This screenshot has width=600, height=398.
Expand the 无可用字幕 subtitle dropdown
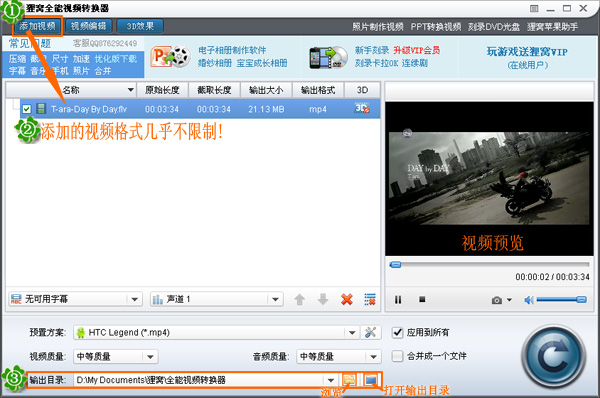pos(134,299)
